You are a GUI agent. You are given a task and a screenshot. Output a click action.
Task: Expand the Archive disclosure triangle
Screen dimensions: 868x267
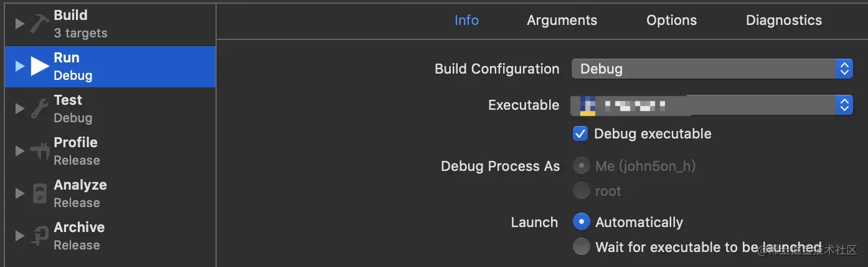click(19, 236)
